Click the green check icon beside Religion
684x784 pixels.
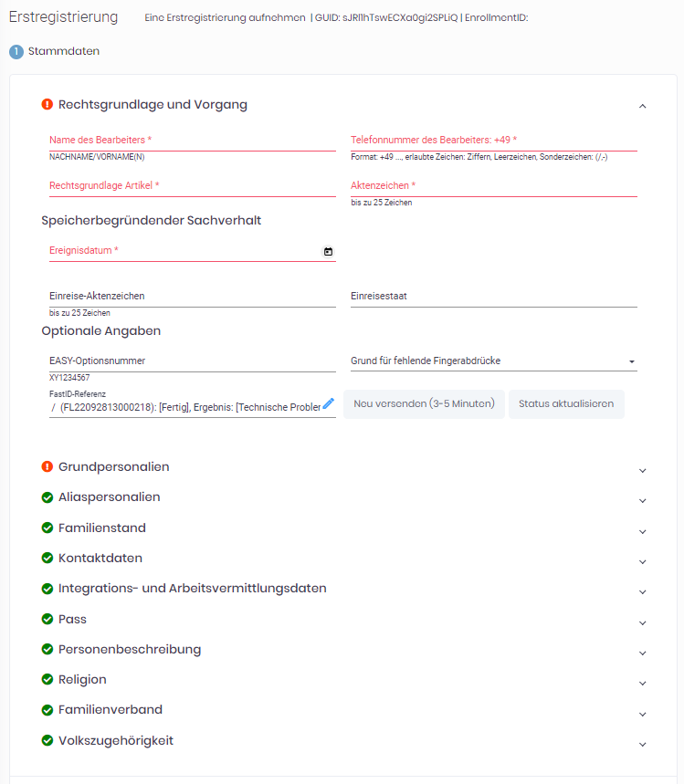47,679
